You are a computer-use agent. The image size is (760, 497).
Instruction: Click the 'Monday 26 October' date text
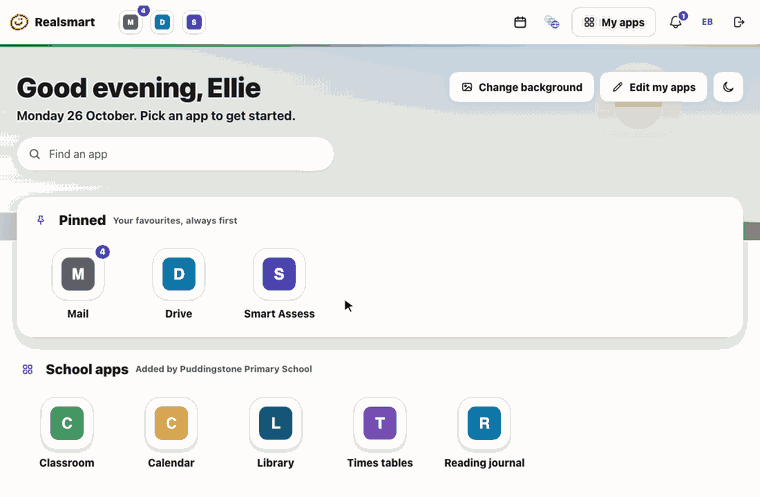(x=77, y=116)
